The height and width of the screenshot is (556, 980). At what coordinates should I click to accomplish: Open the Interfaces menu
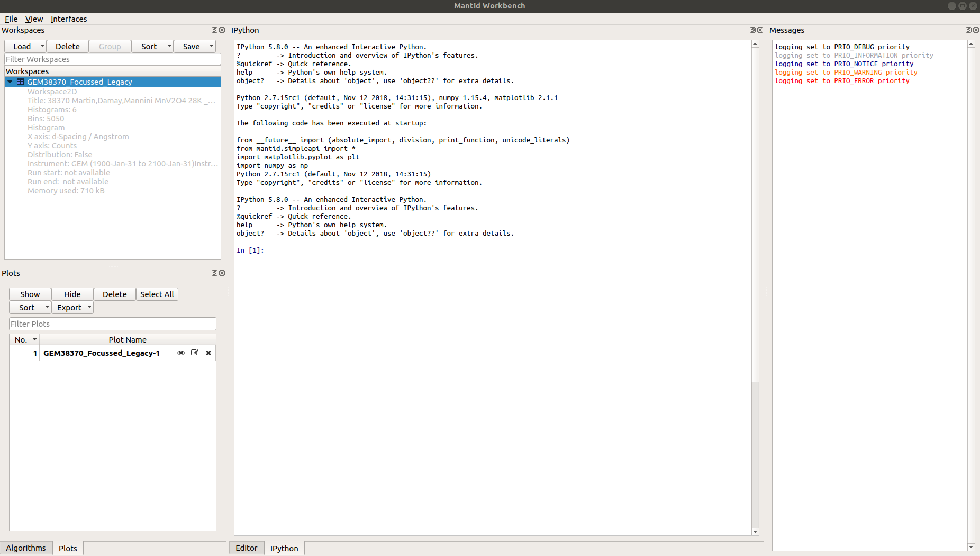coord(69,19)
